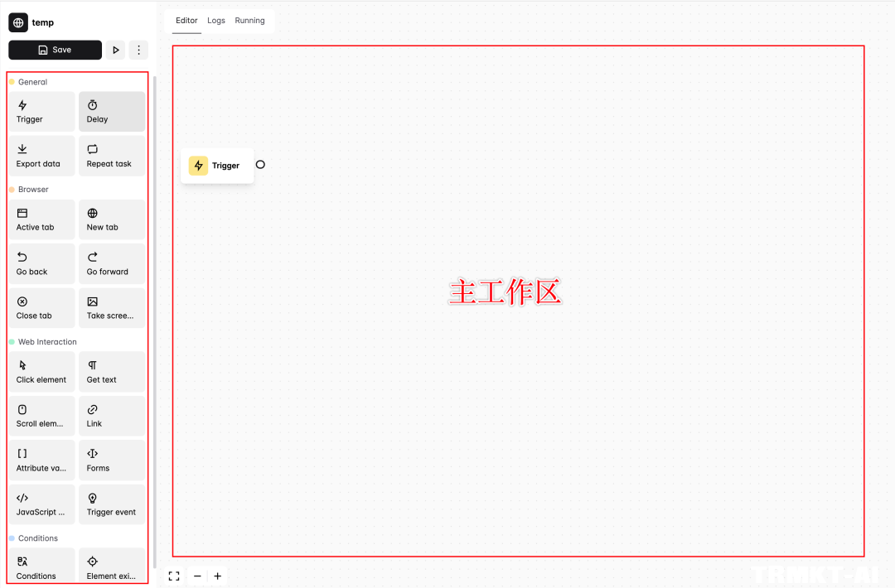The height and width of the screenshot is (588, 895).
Task: Add an Export data block
Action: coord(41,157)
